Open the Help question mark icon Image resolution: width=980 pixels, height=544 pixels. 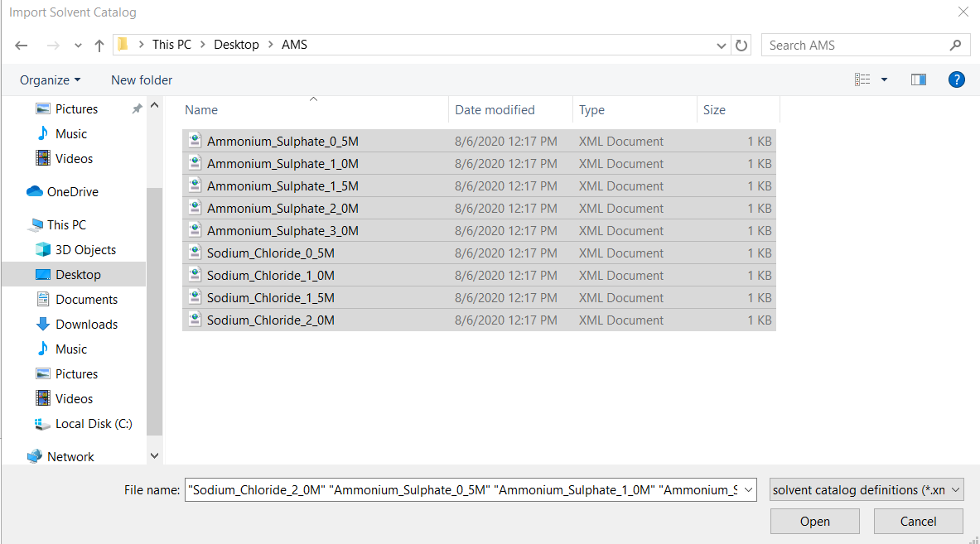pyautogui.click(x=956, y=79)
